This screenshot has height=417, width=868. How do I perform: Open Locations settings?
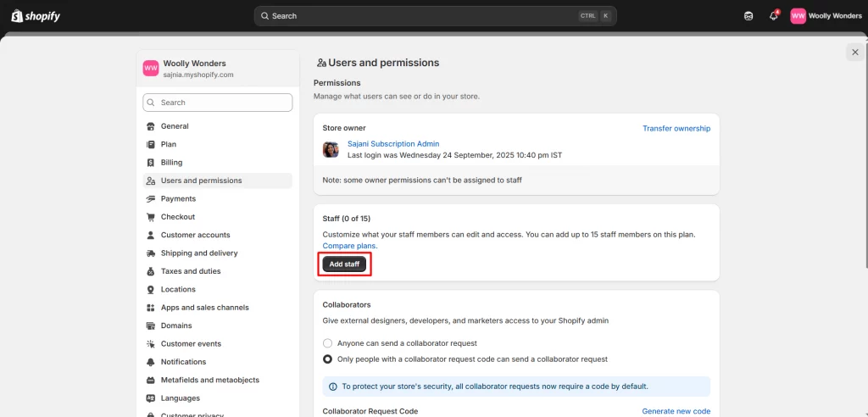(x=218, y=290)
